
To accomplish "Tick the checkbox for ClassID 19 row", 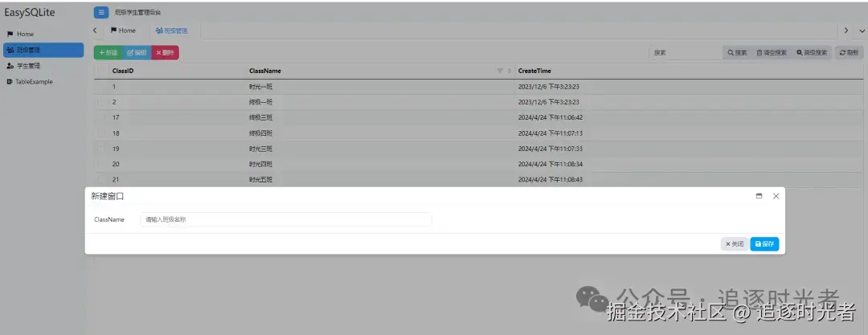I will pyautogui.click(x=100, y=149).
